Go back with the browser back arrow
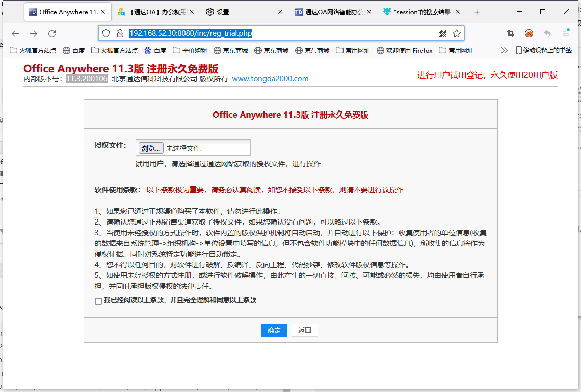Screen dimensions: 581x392 (x=15, y=33)
